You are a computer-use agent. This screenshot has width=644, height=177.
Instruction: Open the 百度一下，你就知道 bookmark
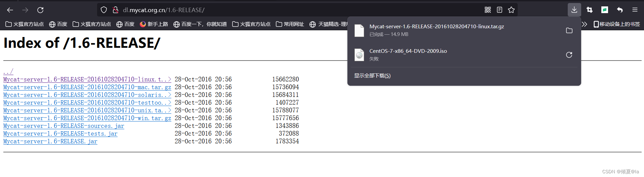[x=200, y=24]
